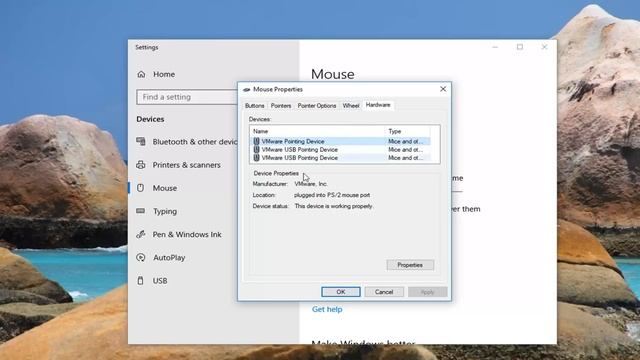Click Cancel in Mouse Properties
The image size is (640, 360).
pos(384,292)
